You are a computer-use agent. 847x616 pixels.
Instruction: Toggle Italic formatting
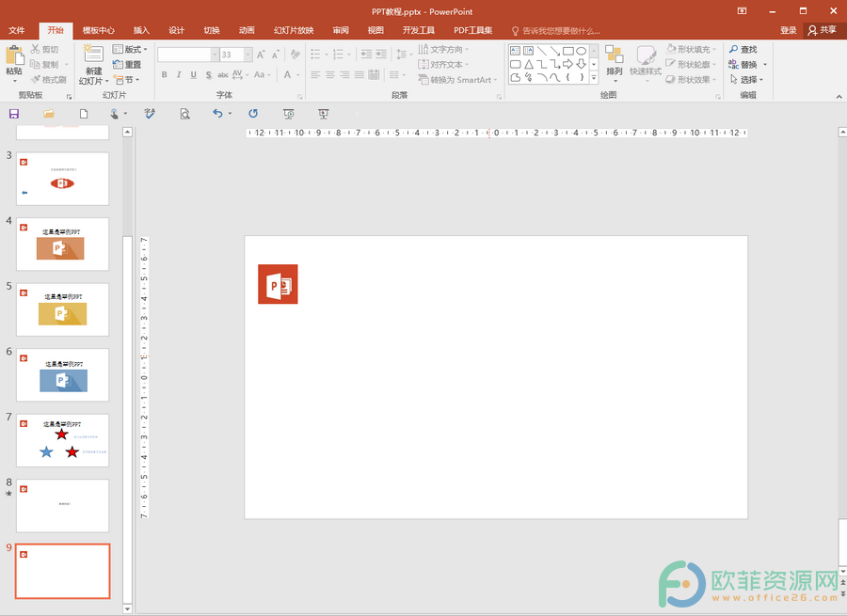tap(178, 75)
